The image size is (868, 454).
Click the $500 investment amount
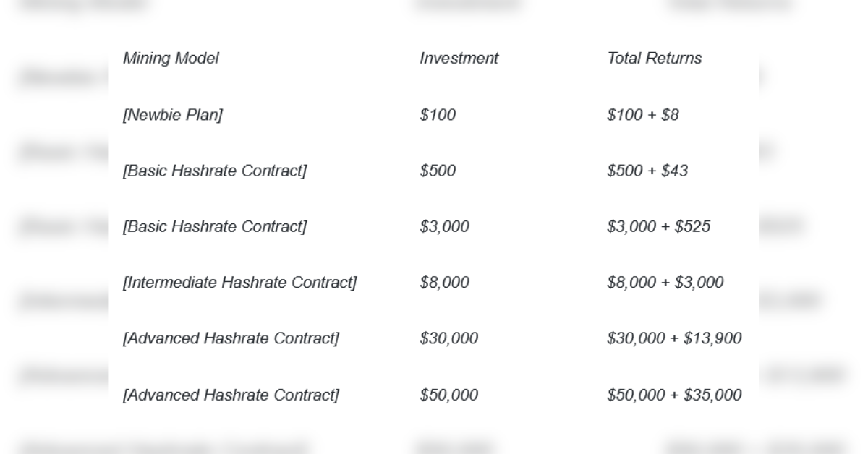[438, 171]
